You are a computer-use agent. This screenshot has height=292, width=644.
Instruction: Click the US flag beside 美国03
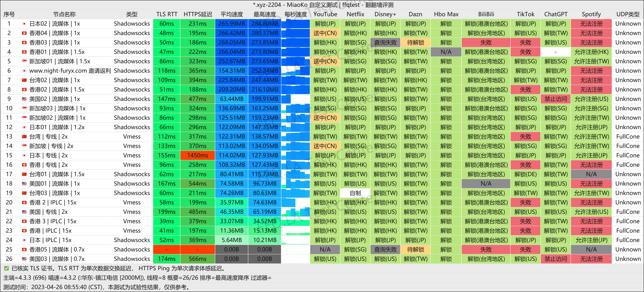pos(24,259)
